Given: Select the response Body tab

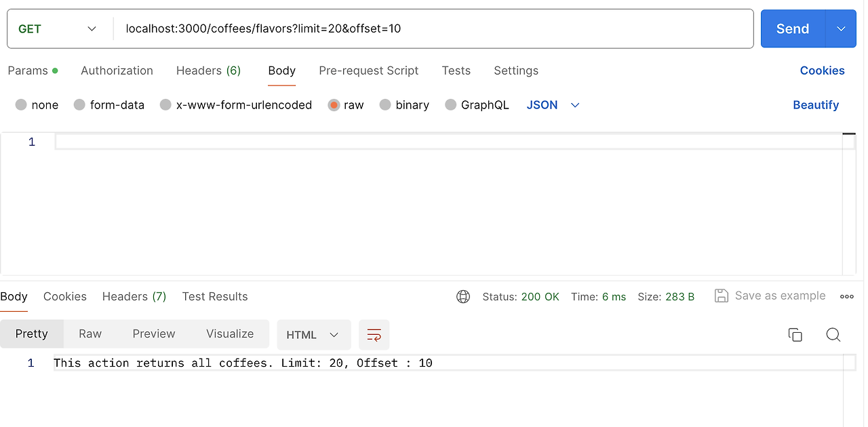Looking at the screenshot, I should pos(14,296).
